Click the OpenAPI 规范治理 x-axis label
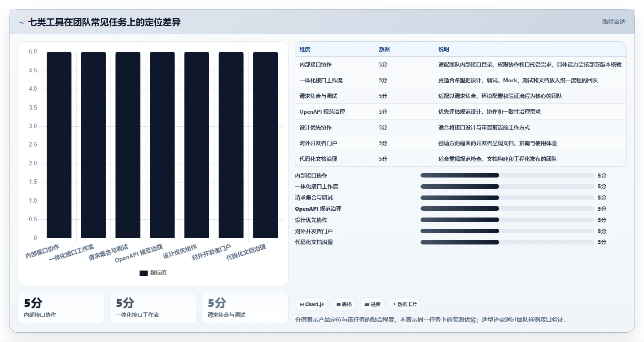Image resolution: width=644 pixels, height=342 pixels. [139, 254]
